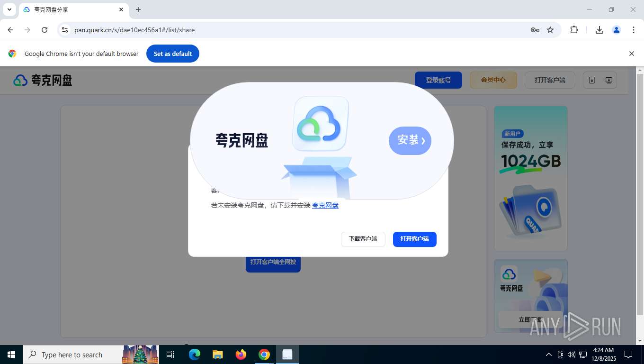Open the 夸克网盘 download link
The height and width of the screenshot is (364, 644).
325,205
